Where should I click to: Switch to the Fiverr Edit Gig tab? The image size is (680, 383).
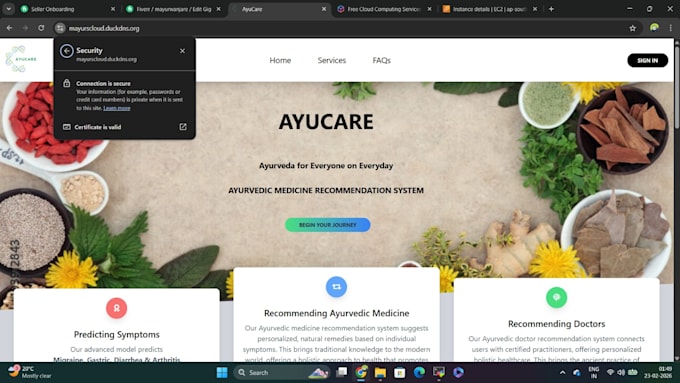pyautogui.click(x=173, y=9)
